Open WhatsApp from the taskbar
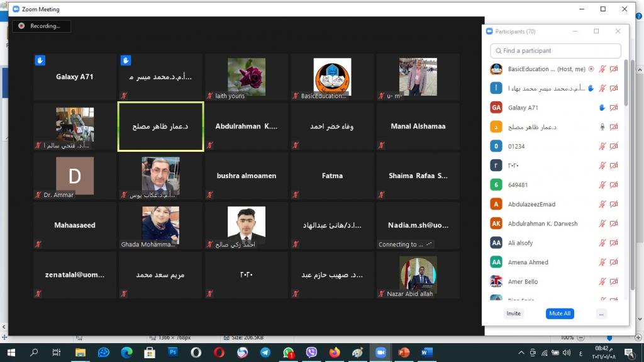The height and width of the screenshot is (362, 644). click(288, 353)
